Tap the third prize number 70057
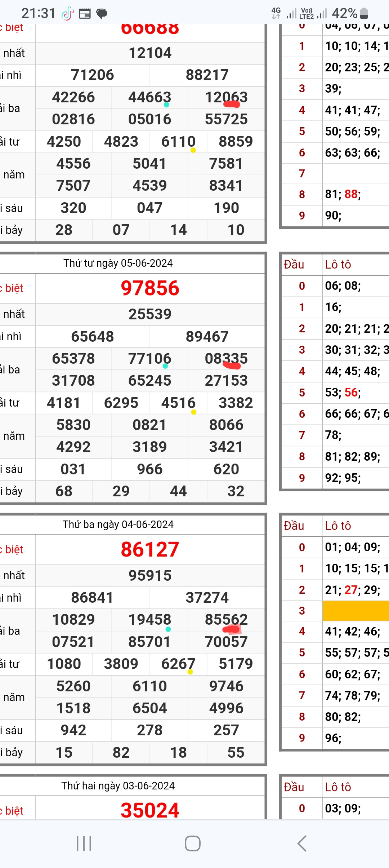The width and height of the screenshot is (389, 868). click(226, 642)
